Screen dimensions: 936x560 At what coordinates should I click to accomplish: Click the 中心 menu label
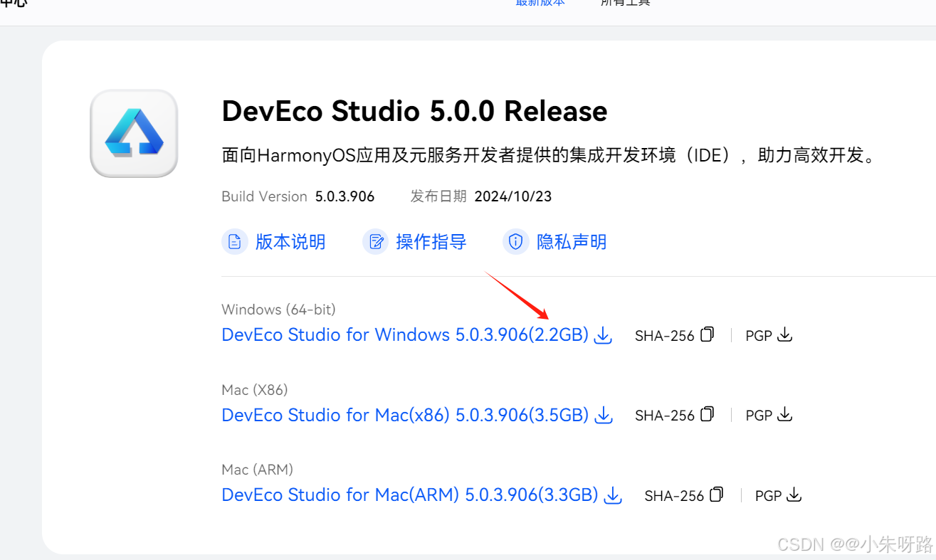pos(11,3)
